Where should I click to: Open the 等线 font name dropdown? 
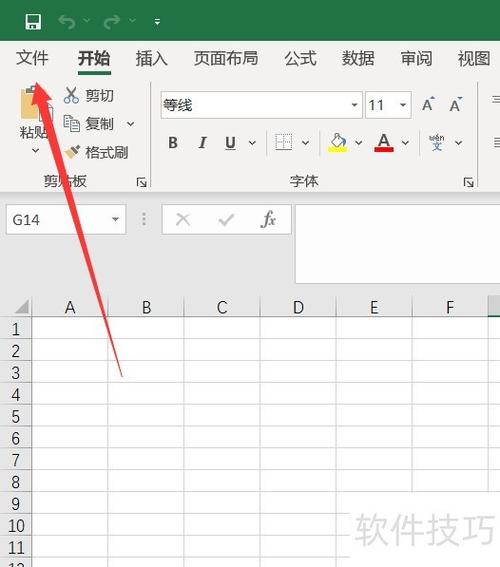pos(354,105)
